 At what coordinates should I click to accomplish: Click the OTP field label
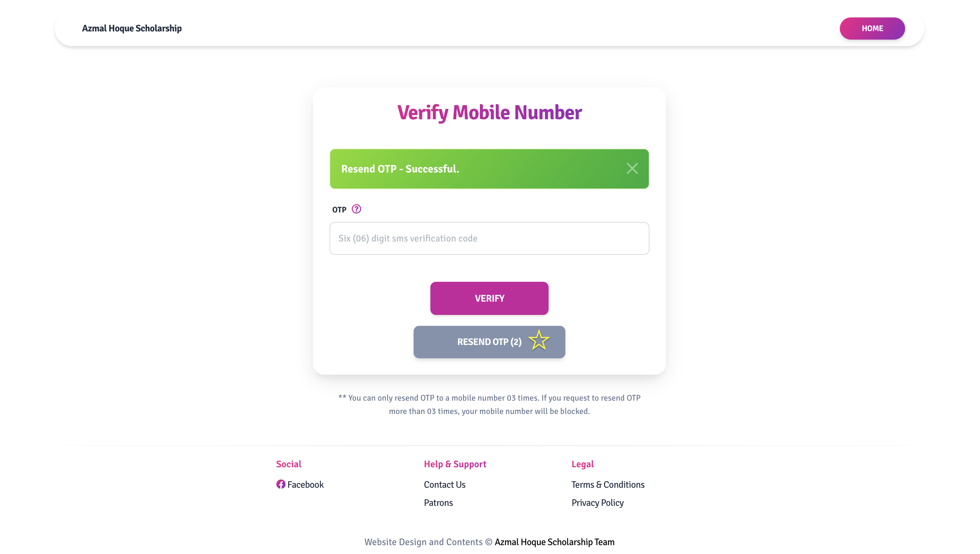pyautogui.click(x=339, y=210)
